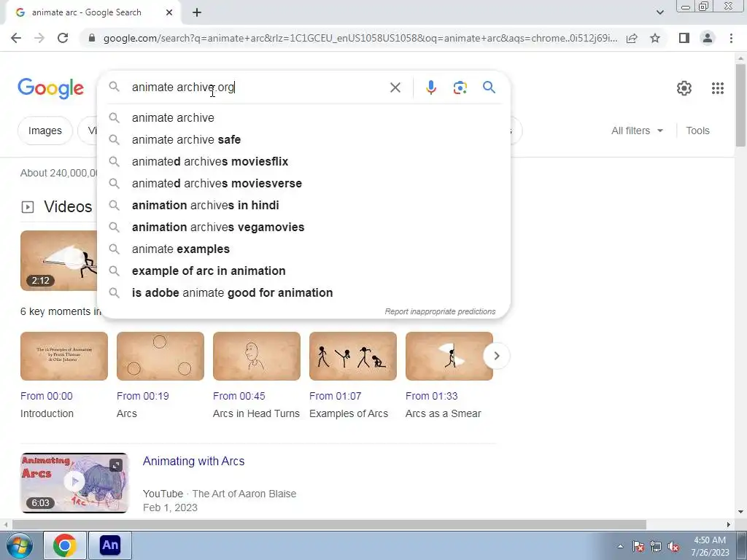The image size is (747, 560).
Task: Share this page icon in address bar
Action: (x=632, y=38)
